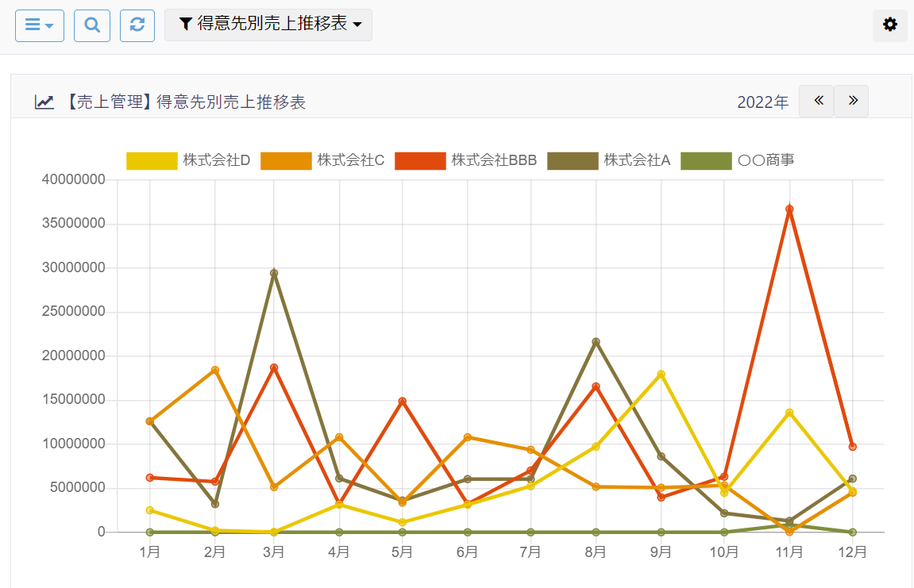Click the 2022年 year label

point(762,102)
